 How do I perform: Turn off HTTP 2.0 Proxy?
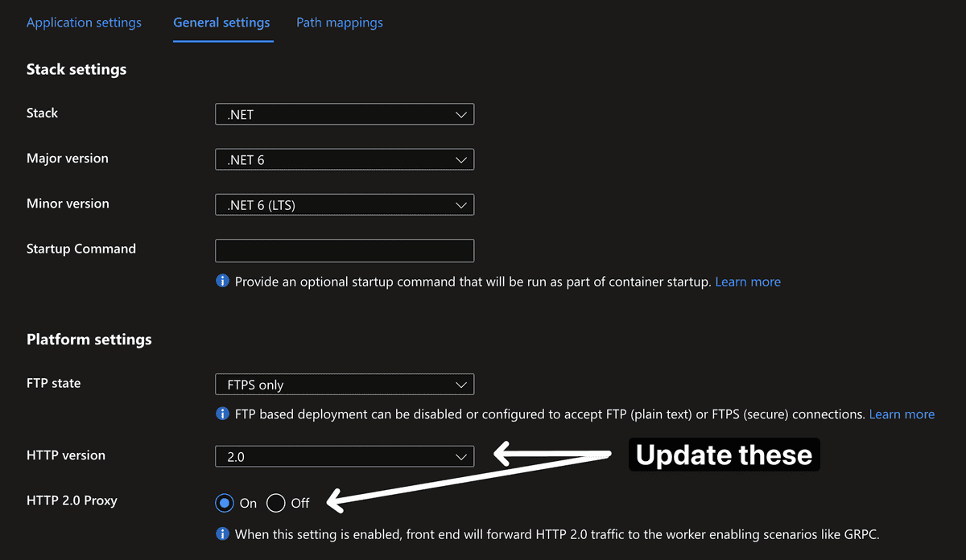(276, 502)
